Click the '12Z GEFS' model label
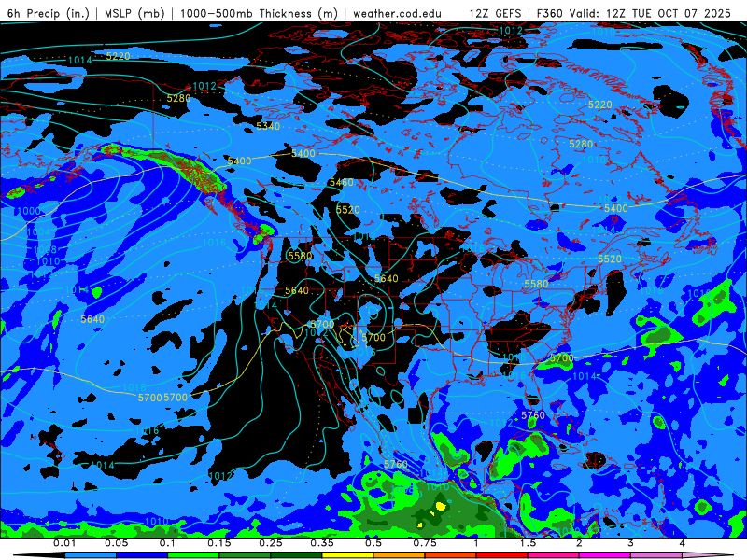 [x=495, y=13]
